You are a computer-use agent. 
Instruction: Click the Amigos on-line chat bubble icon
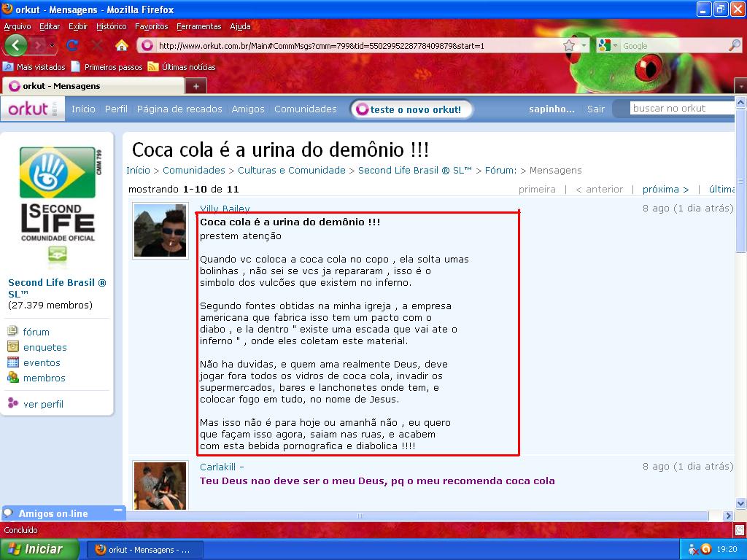(8, 513)
